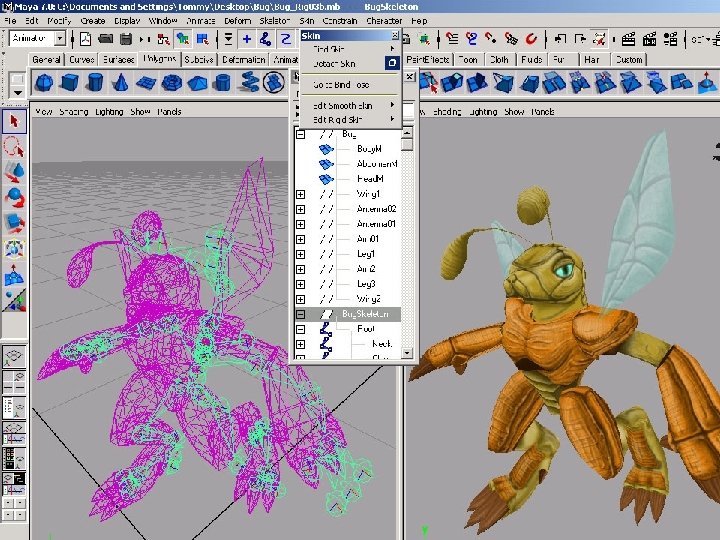720x540 pixels.
Task: Select Root joint in outliner
Action: tap(366, 329)
